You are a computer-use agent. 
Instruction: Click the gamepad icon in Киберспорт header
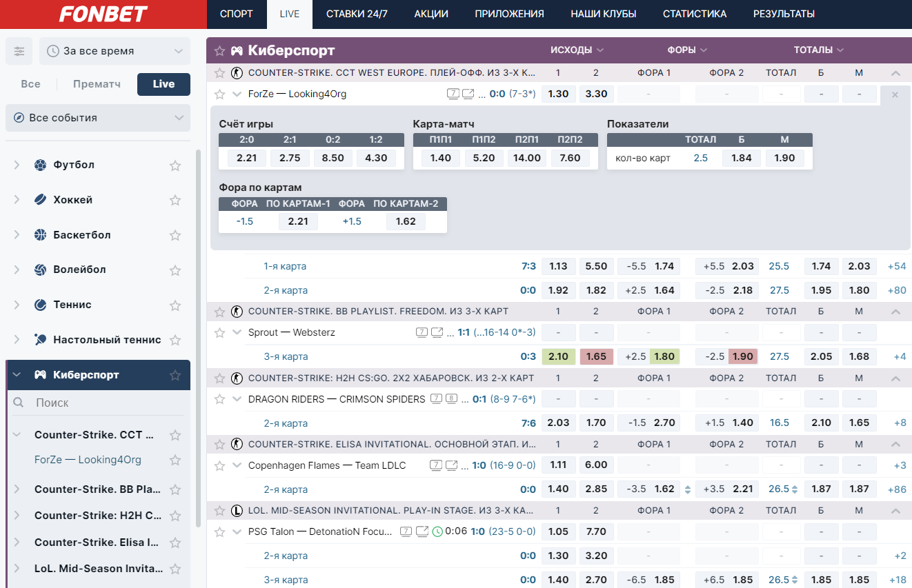pos(237,50)
